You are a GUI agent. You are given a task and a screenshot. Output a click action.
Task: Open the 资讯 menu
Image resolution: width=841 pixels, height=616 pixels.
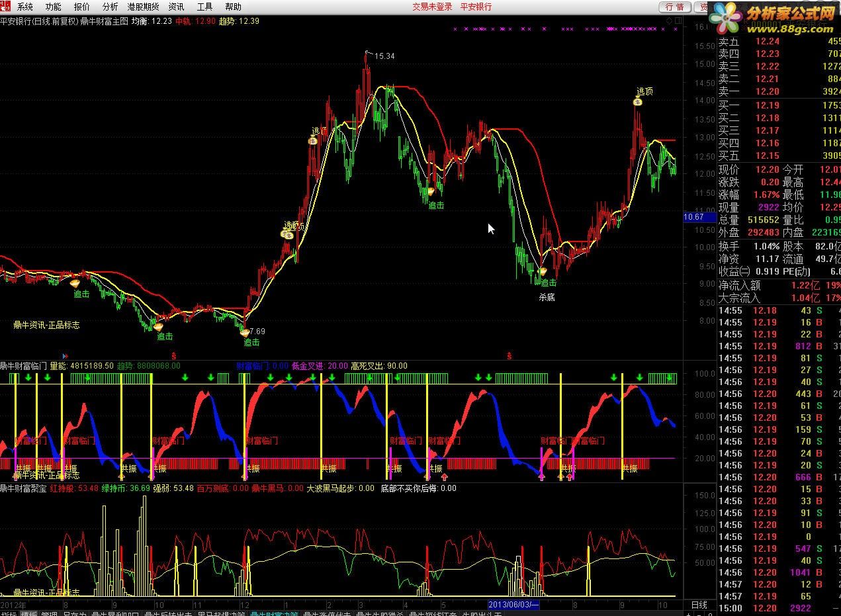click(176, 7)
